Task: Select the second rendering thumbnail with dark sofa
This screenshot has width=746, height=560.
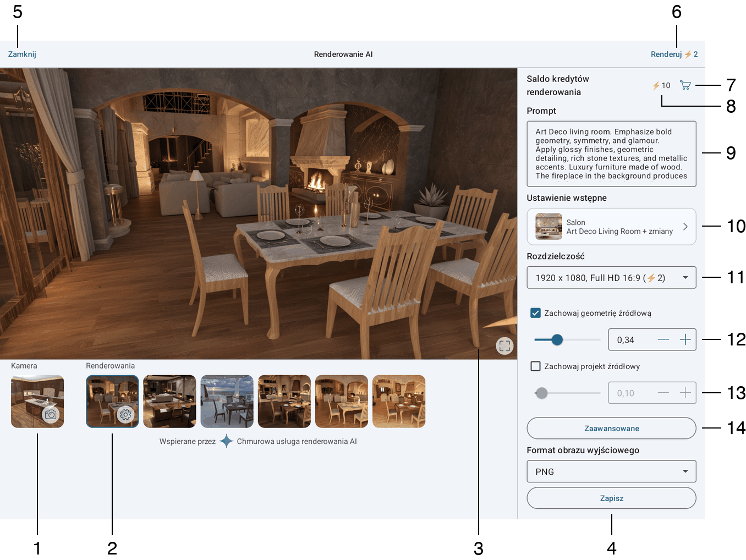Action: coord(169,402)
